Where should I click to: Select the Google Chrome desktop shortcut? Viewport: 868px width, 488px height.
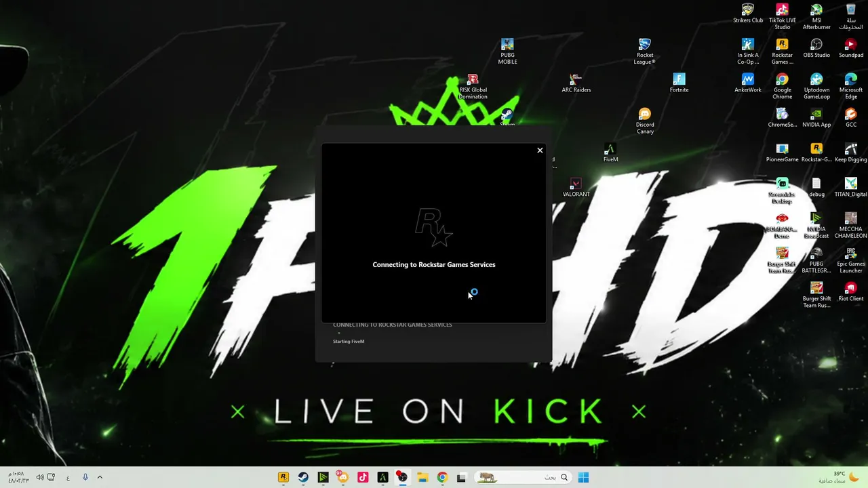782,86
